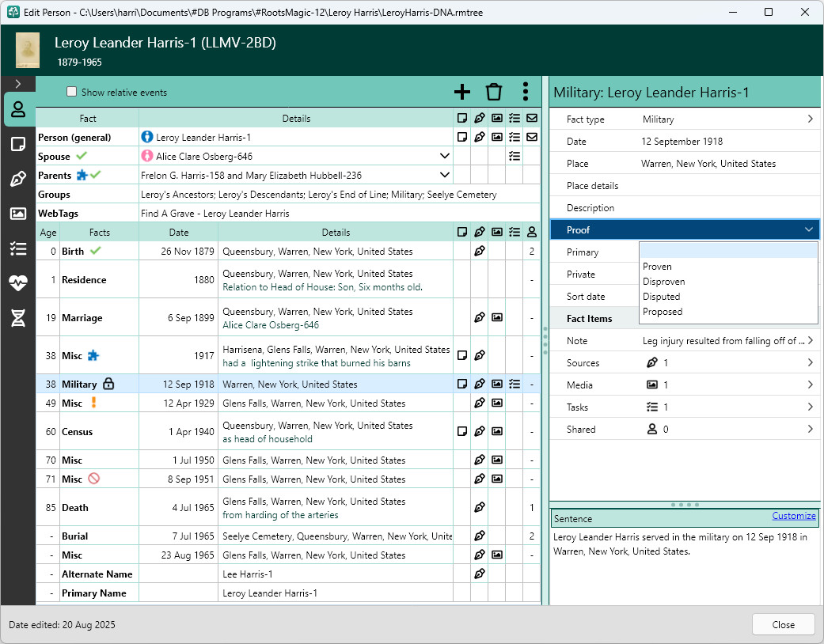Click the media icon in Marriage row
The height and width of the screenshot is (644, 824).
pos(496,317)
